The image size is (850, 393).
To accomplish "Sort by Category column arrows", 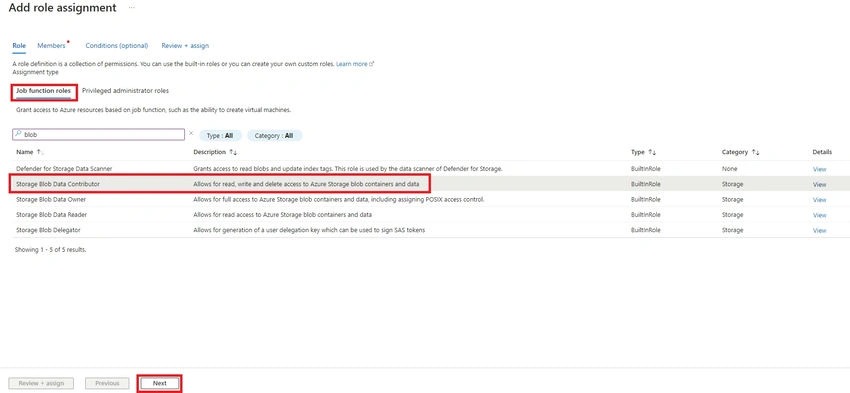I will click(755, 152).
